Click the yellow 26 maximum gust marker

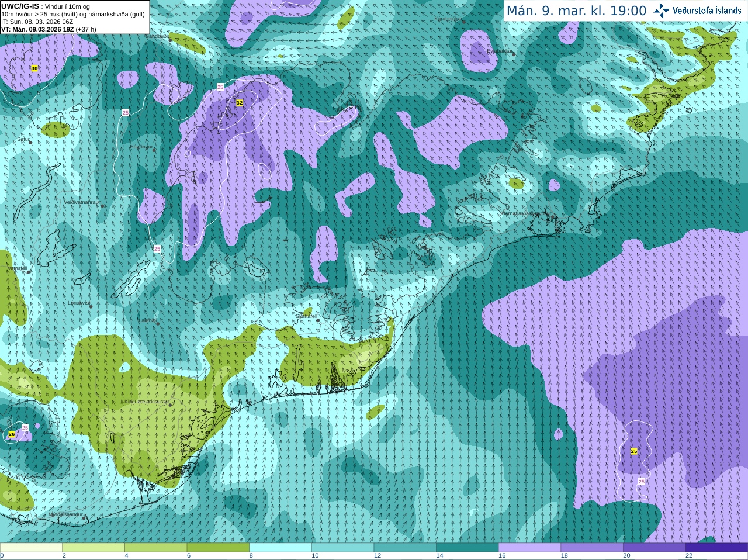click(12, 434)
